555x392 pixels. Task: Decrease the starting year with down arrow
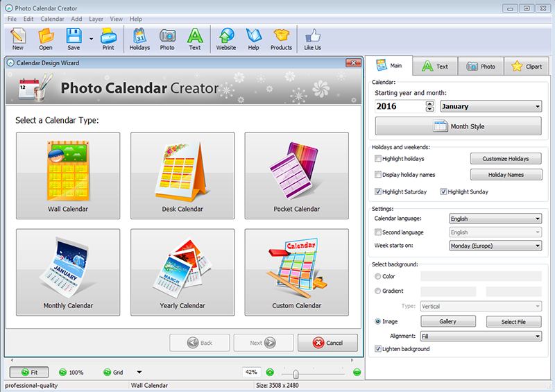coord(429,109)
